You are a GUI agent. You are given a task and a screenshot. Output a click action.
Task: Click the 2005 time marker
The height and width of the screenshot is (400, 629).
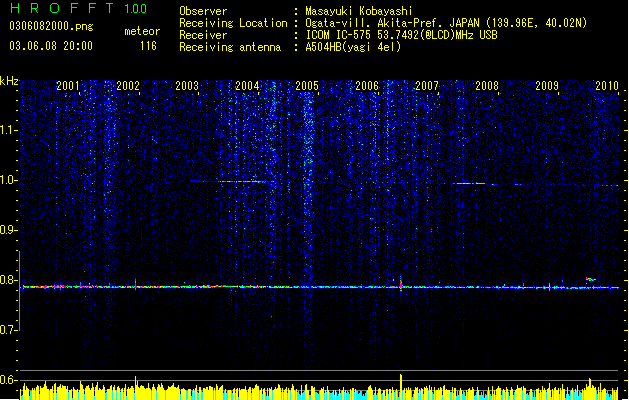tap(307, 86)
